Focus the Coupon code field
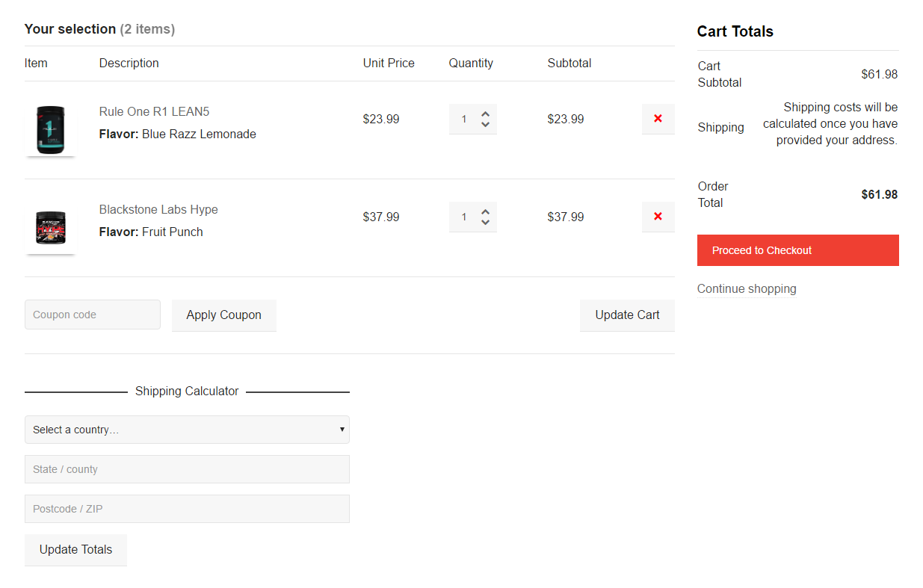 pyautogui.click(x=93, y=315)
